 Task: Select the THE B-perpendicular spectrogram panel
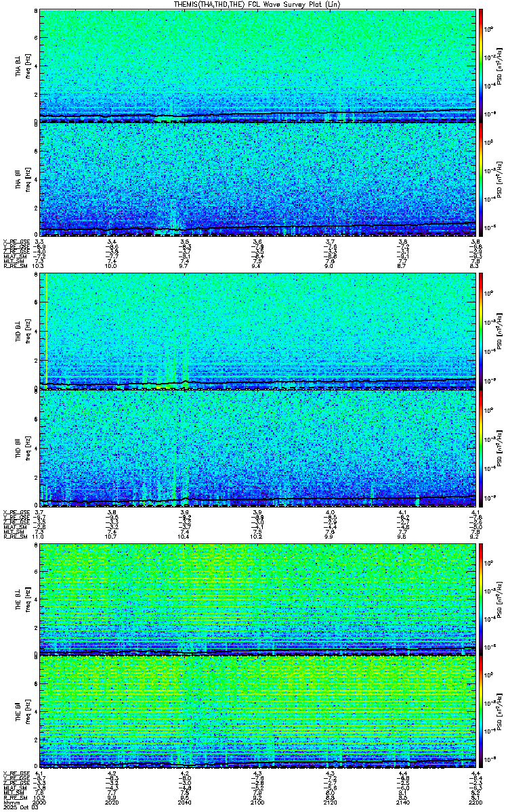(x=257, y=599)
